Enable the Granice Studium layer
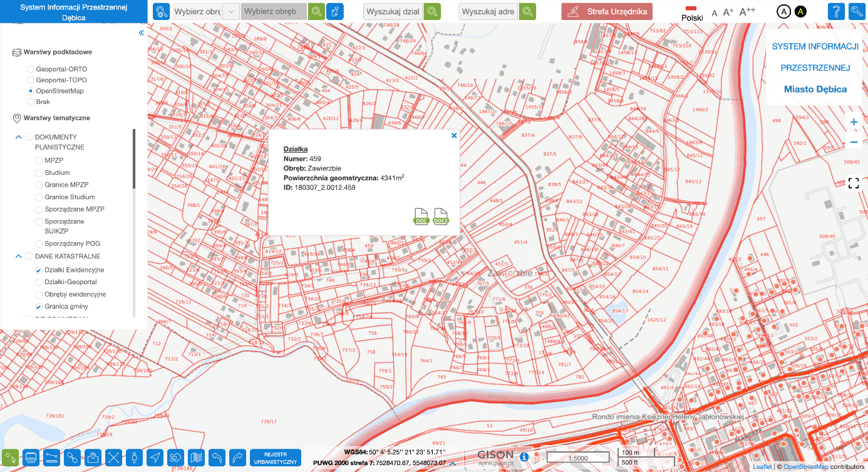868x472 pixels. click(39, 197)
